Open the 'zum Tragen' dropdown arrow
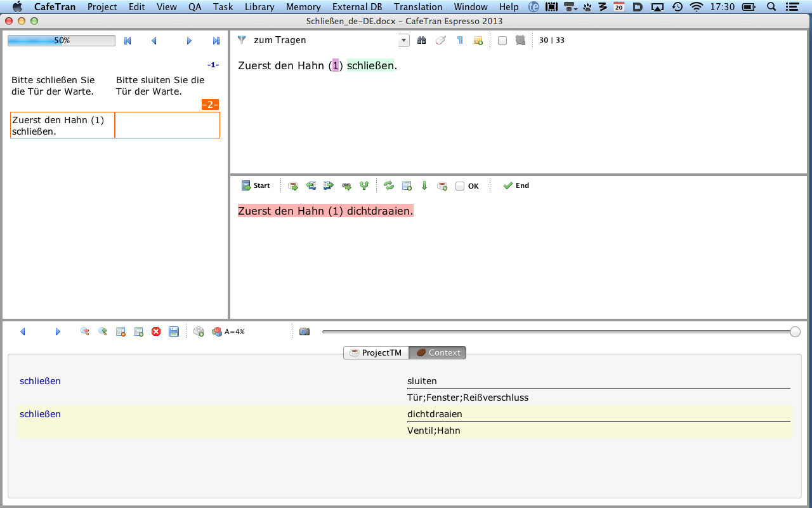This screenshot has width=812, height=508. 404,41
